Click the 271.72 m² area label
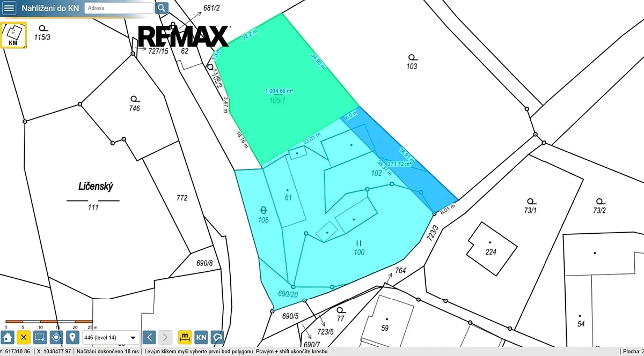 (398, 164)
